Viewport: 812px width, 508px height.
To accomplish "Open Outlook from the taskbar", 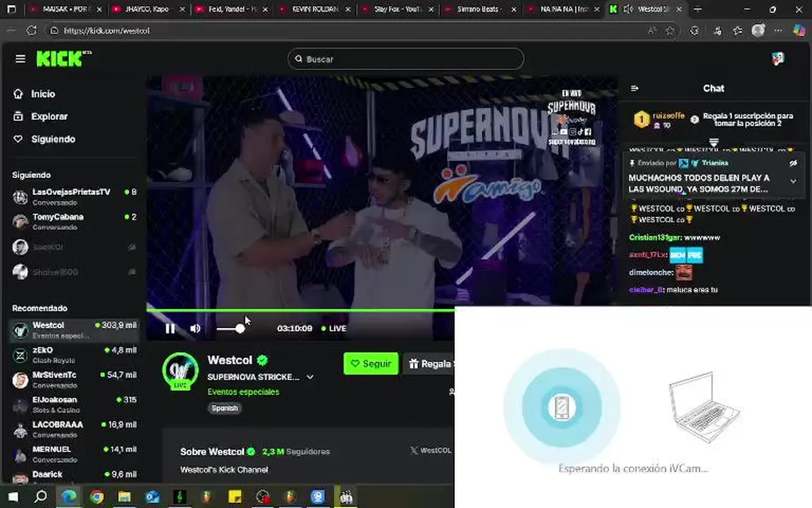I will coord(152,497).
